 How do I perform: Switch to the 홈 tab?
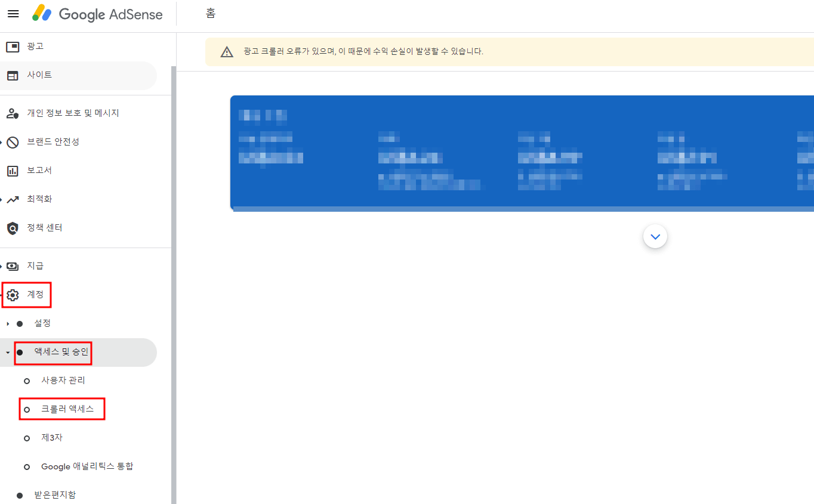coord(210,13)
